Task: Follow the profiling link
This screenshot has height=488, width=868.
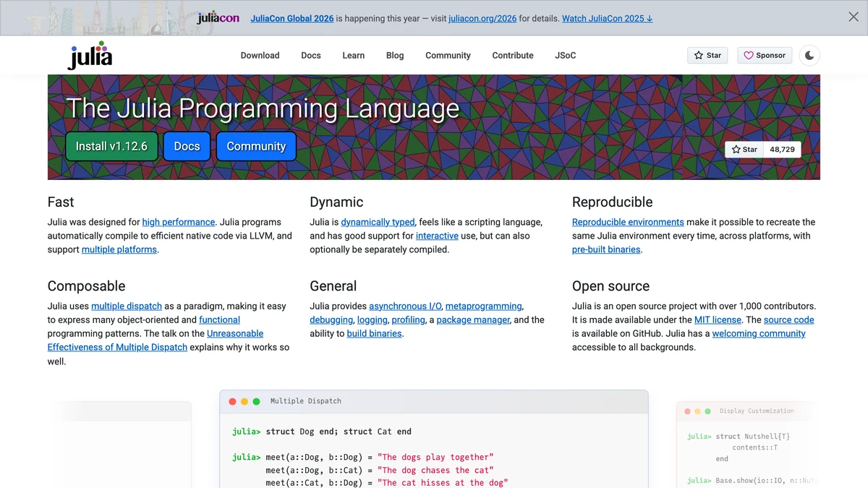Action: tap(409, 320)
